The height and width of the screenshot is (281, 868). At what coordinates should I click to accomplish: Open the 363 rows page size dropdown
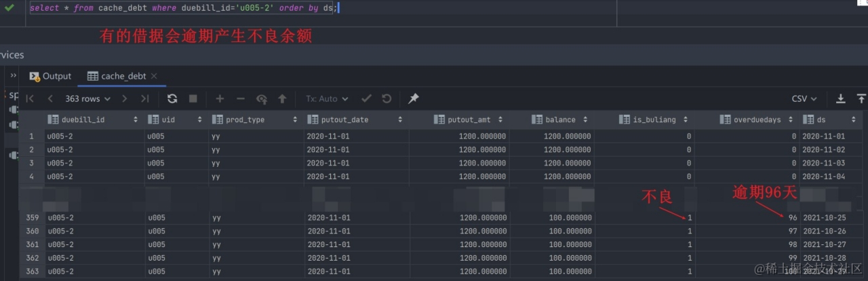point(87,98)
